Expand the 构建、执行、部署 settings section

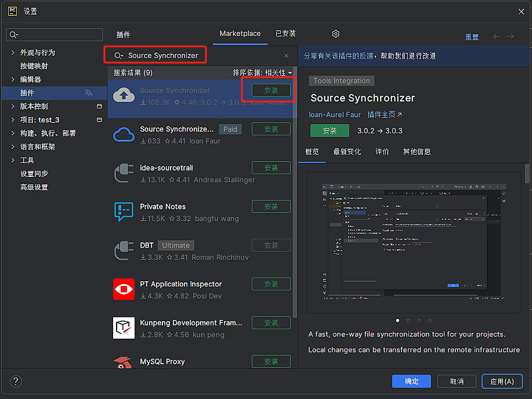pyautogui.click(x=13, y=133)
